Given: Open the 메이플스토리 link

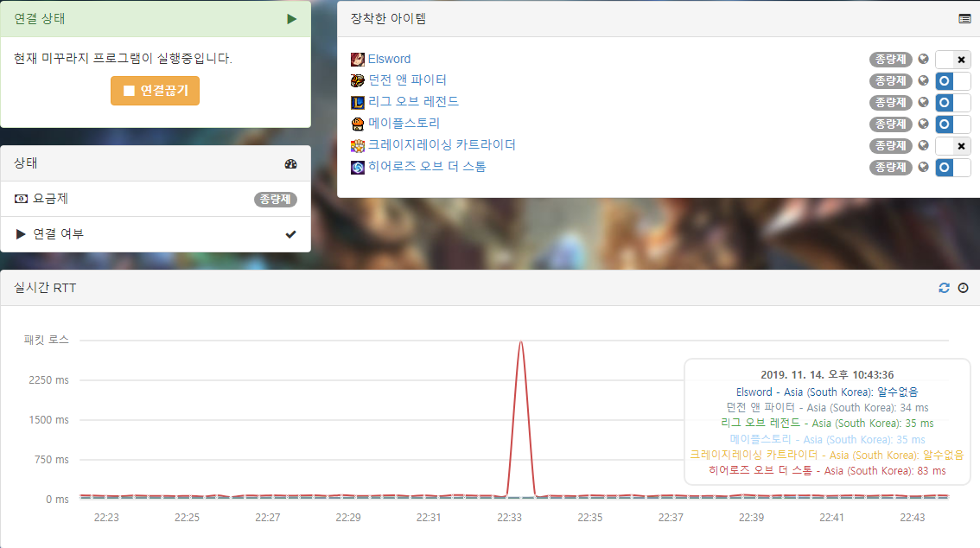Looking at the screenshot, I should [404, 123].
